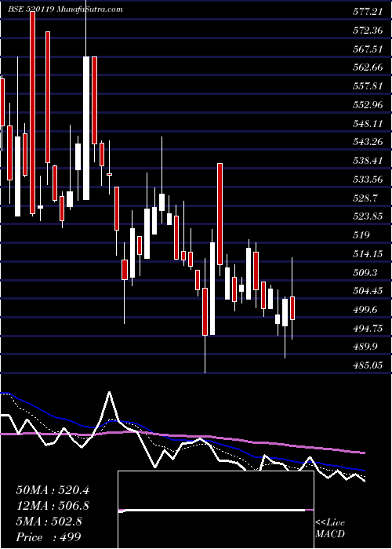This screenshot has height=549, width=392.
Task: Click the 557.81 price axis label
Action: coord(367,86)
